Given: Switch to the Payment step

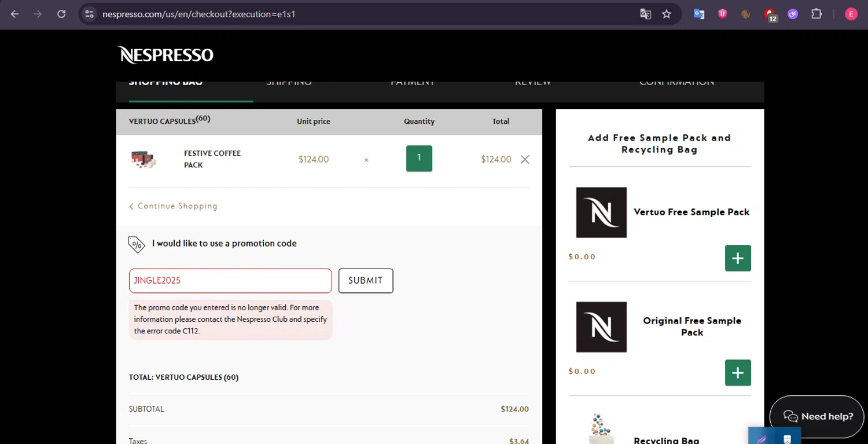Looking at the screenshot, I should click(413, 83).
